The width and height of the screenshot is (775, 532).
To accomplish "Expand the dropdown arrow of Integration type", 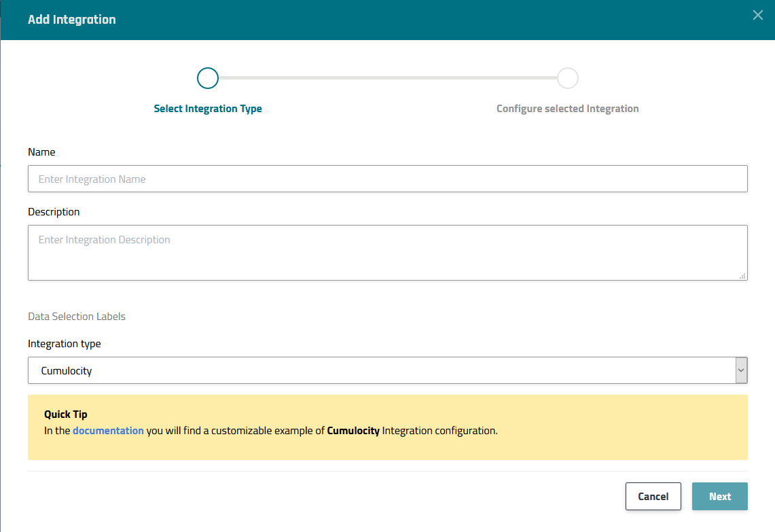I will pos(741,371).
